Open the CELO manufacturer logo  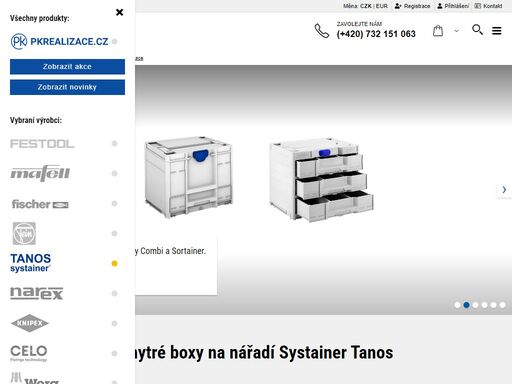(29, 353)
